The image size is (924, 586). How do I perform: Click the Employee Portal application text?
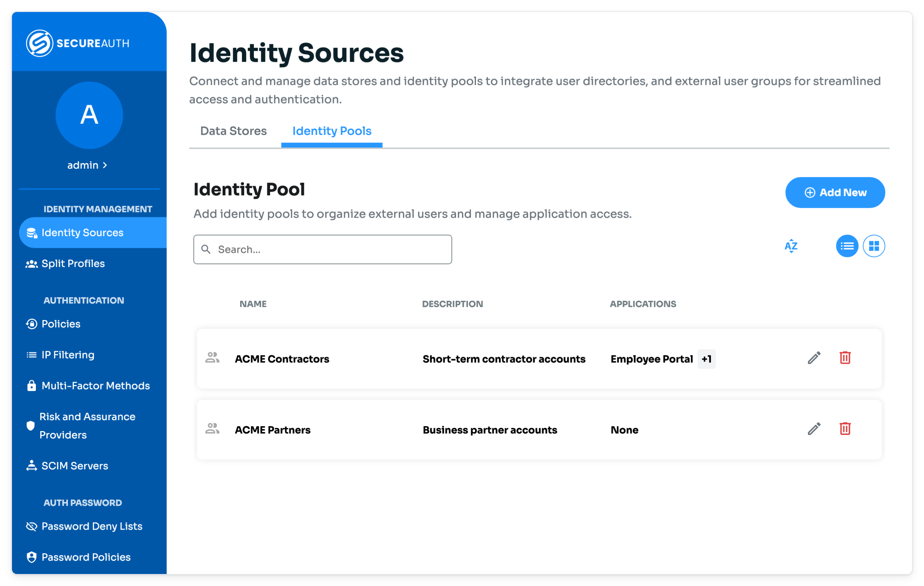651,359
